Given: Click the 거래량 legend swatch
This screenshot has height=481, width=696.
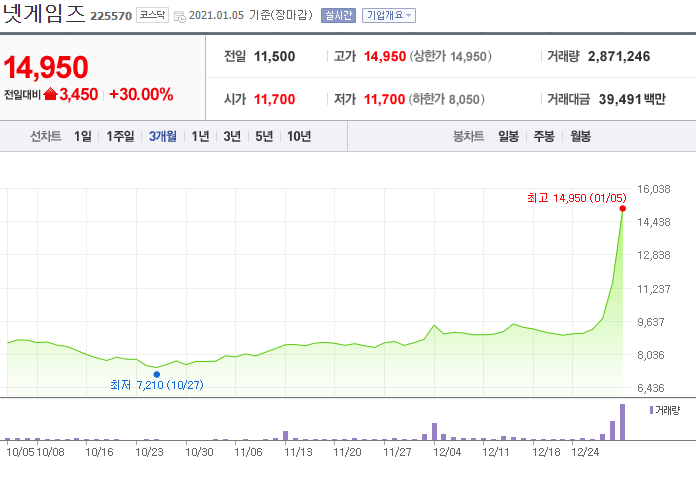Looking at the screenshot, I should 651,410.
